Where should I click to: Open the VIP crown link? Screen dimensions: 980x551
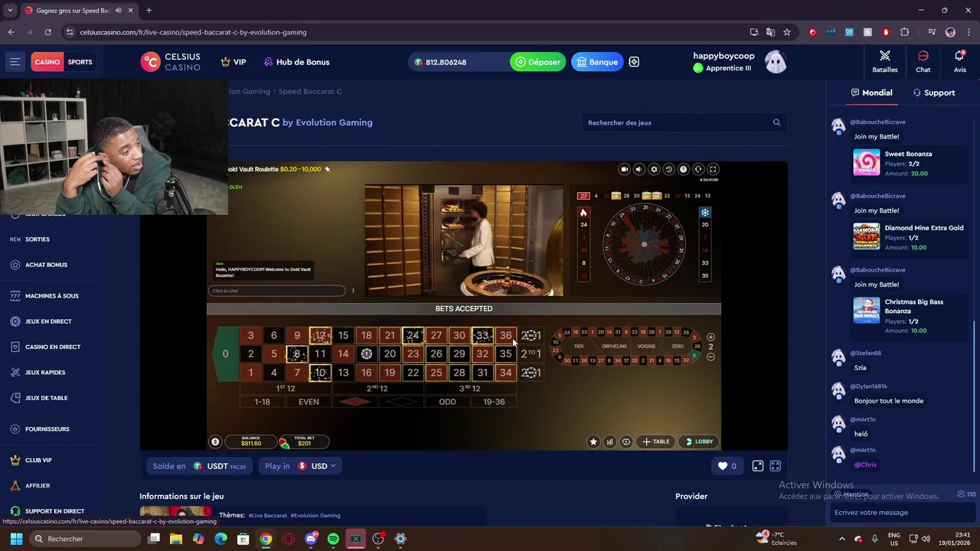234,62
